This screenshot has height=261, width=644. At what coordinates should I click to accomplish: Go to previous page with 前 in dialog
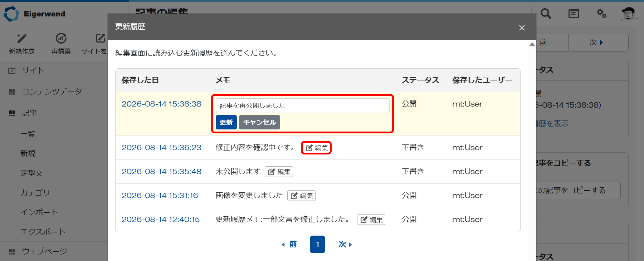coord(289,244)
